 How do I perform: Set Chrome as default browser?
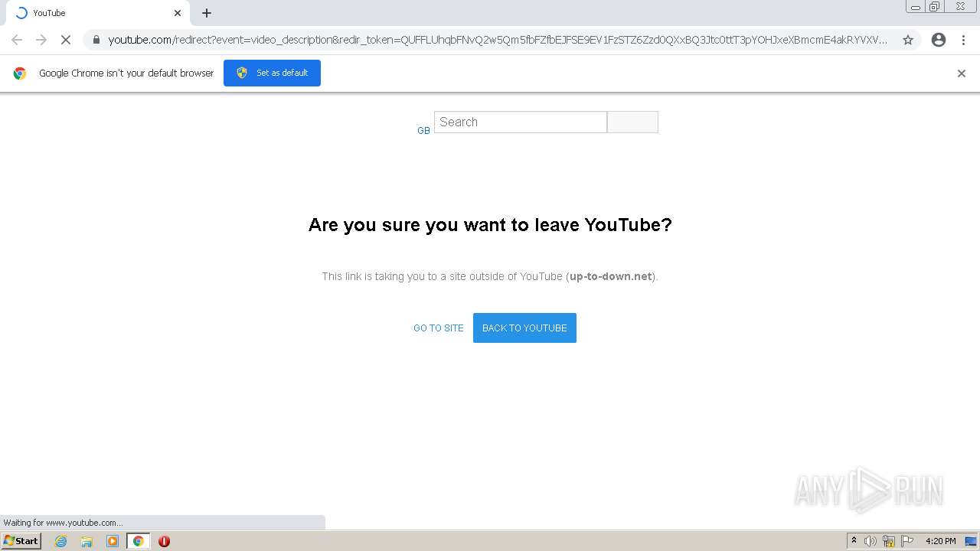click(272, 73)
